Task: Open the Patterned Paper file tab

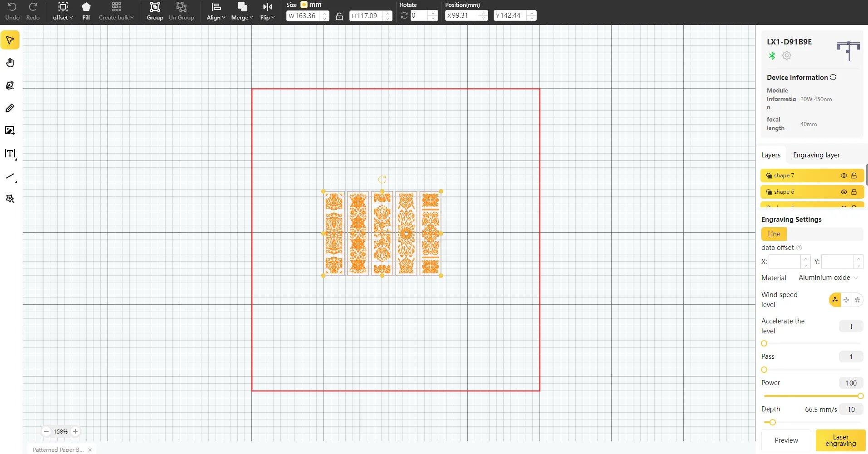Action: click(x=58, y=449)
